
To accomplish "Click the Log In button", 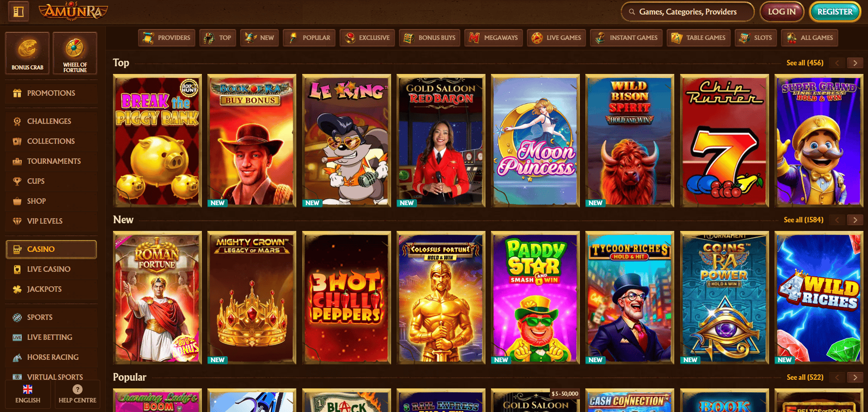I will (782, 12).
